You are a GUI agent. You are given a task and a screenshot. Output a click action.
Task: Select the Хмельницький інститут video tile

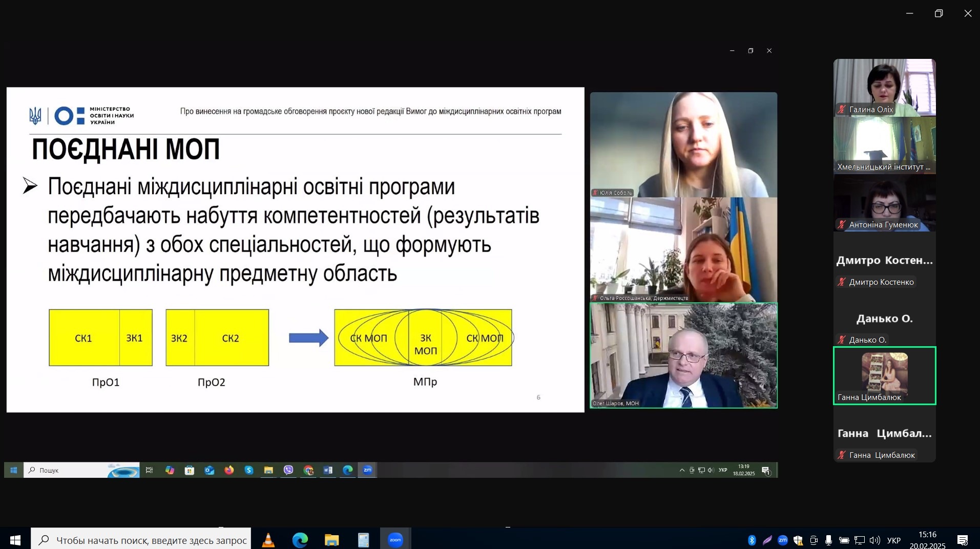(x=884, y=145)
